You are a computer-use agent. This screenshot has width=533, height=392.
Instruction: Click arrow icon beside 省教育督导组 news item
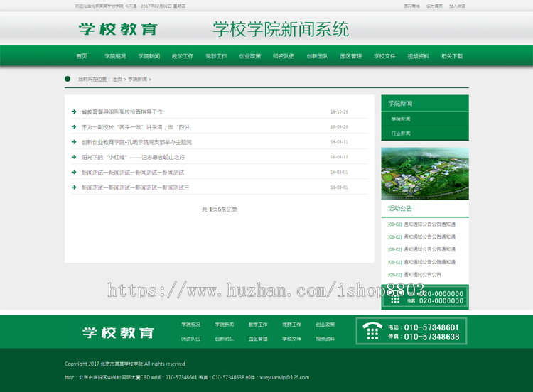(74, 111)
